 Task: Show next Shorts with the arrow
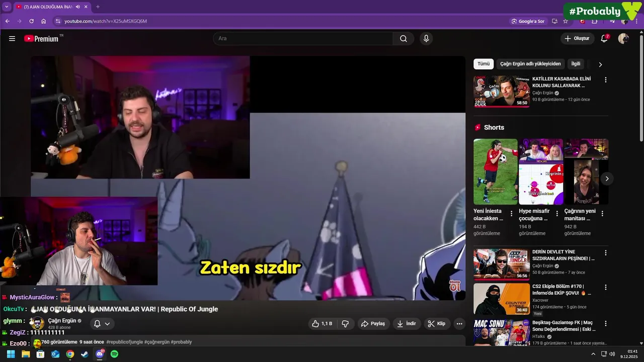tap(607, 178)
